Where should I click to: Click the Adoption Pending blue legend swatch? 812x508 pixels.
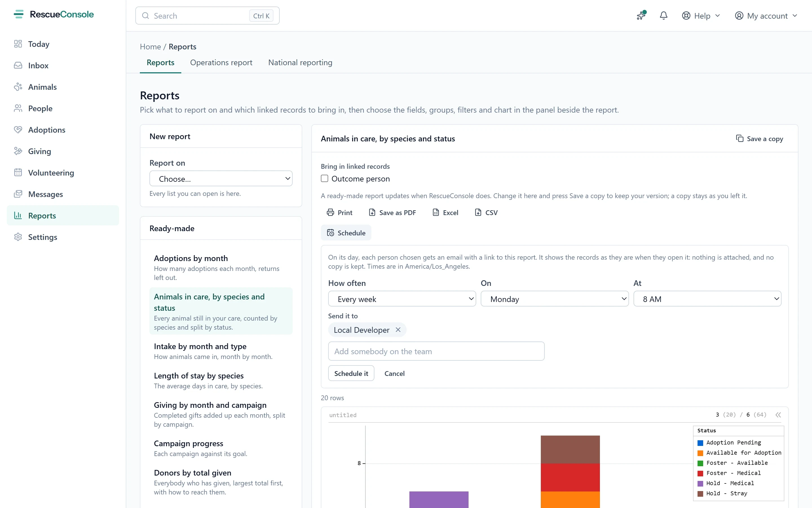click(700, 443)
